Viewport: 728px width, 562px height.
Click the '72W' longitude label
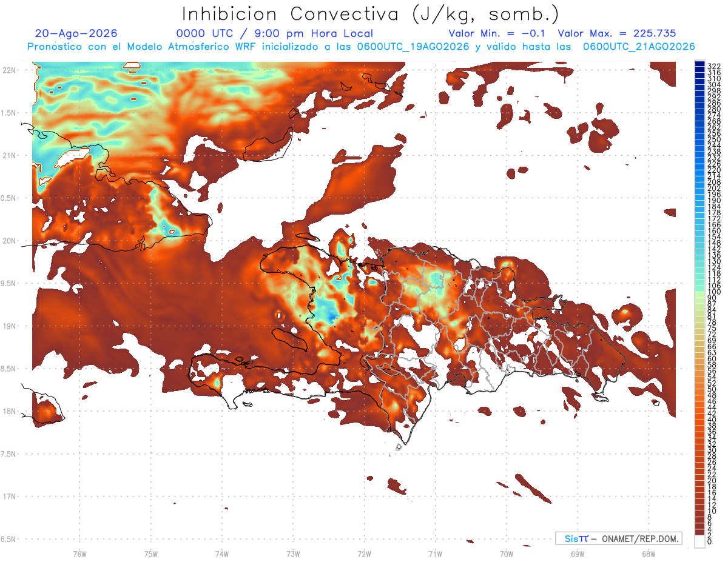point(364,554)
